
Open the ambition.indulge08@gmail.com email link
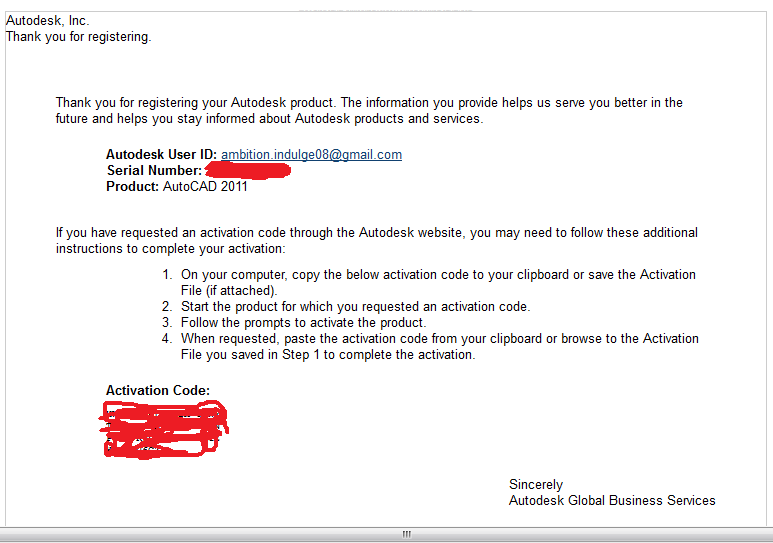[x=311, y=155]
